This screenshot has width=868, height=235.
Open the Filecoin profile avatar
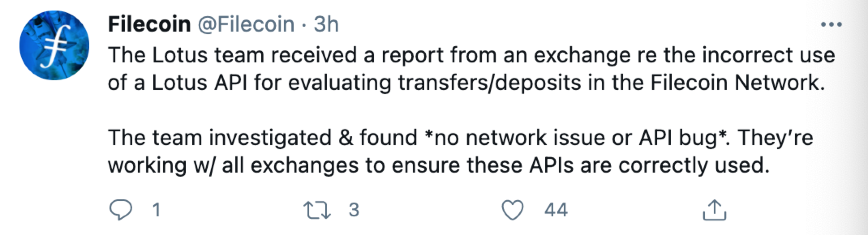[54, 45]
